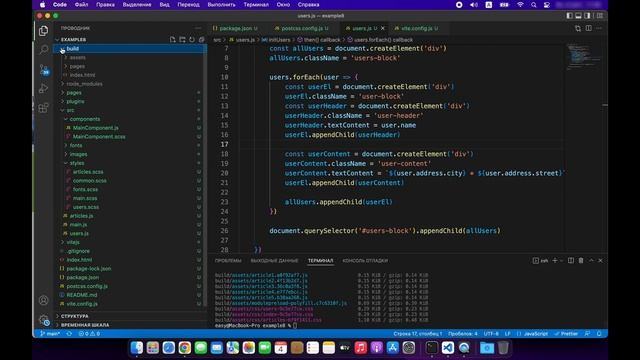Click notifications bell in status bar
The width and height of the screenshot is (640, 360).
[x=599, y=333]
